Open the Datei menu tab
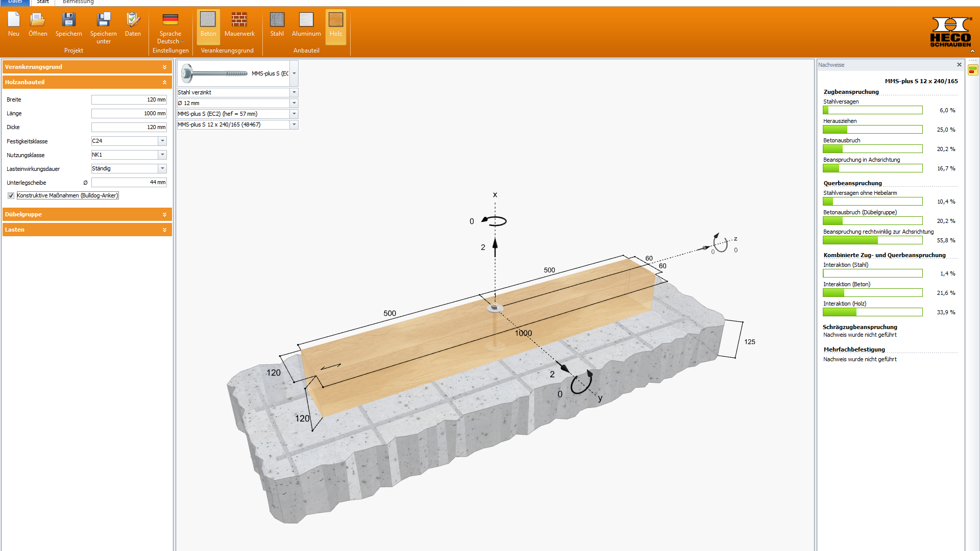This screenshot has height=551, width=980. coord(15,2)
